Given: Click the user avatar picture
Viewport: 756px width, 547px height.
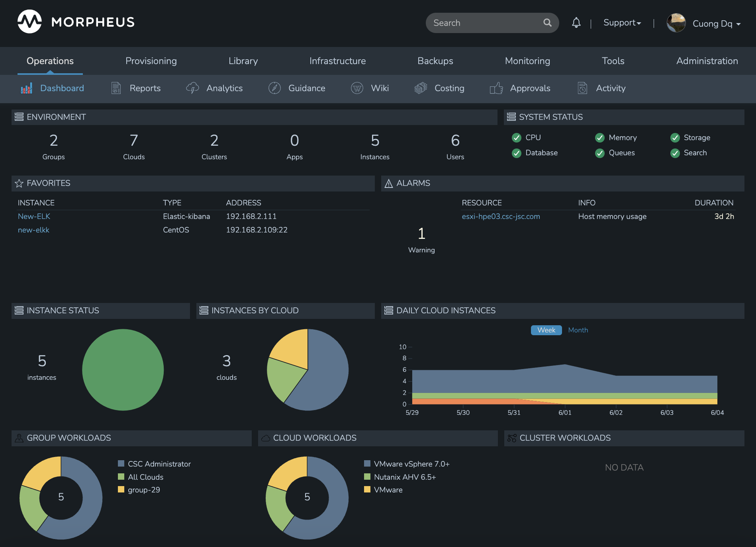Looking at the screenshot, I should [x=676, y=23].
